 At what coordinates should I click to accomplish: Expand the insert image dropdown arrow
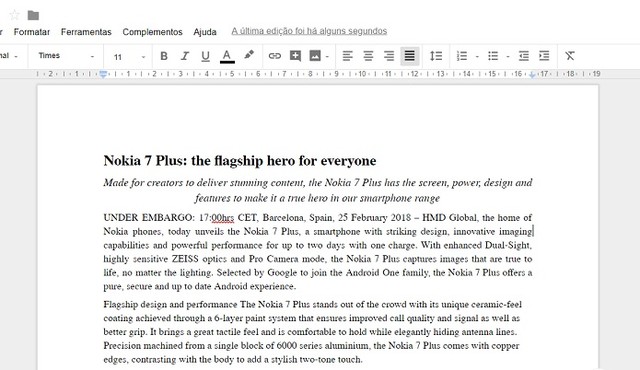[x=327, y=56]
